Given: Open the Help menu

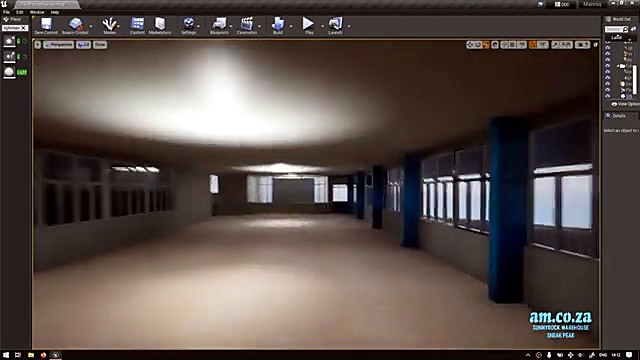Looking at the screenshot, I should (55, 12).
